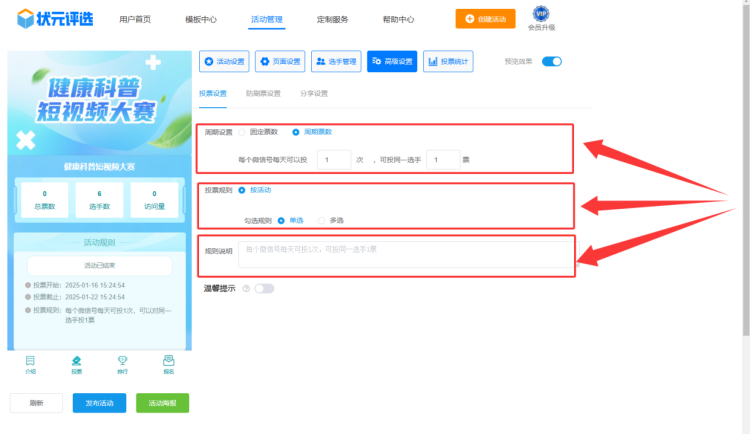Screen dimensions: 750x434
Task: Open the 排行 trophy icon
Action: click(x=122, y=362)
